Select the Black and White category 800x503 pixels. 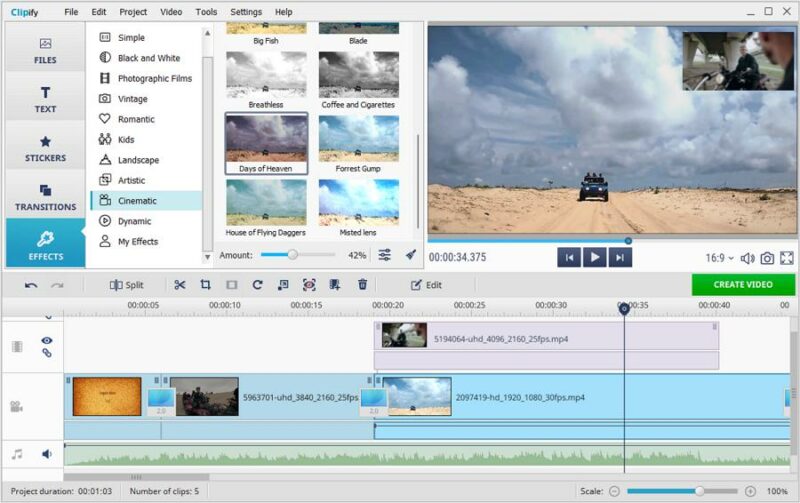point(146,58)
